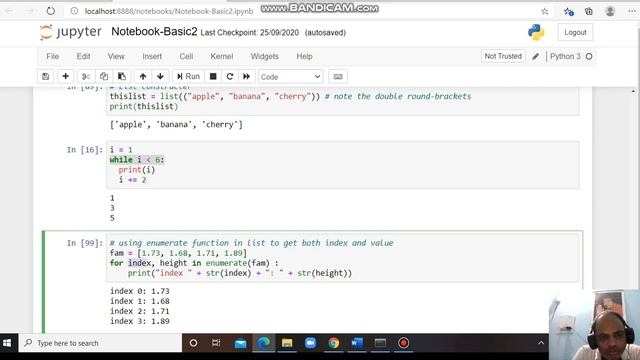
Task: Click the site information icon in address bar
Action: [74, 11]
